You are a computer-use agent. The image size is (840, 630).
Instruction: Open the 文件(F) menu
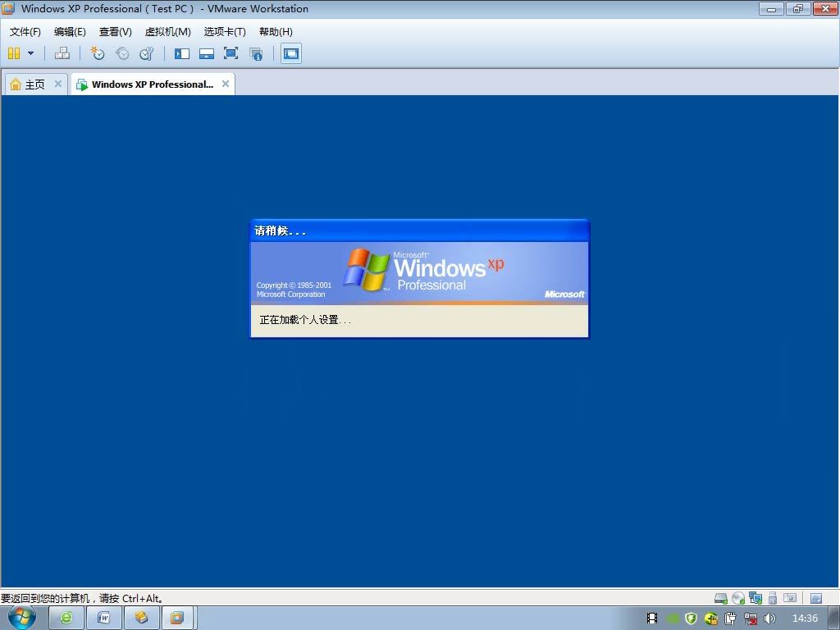(x=25, y=32)
